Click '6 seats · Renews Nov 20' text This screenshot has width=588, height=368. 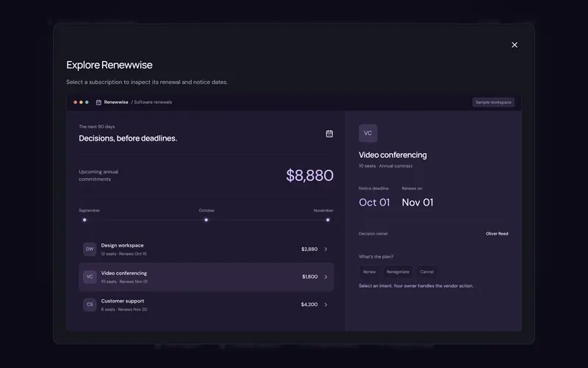tap(123, 309)
